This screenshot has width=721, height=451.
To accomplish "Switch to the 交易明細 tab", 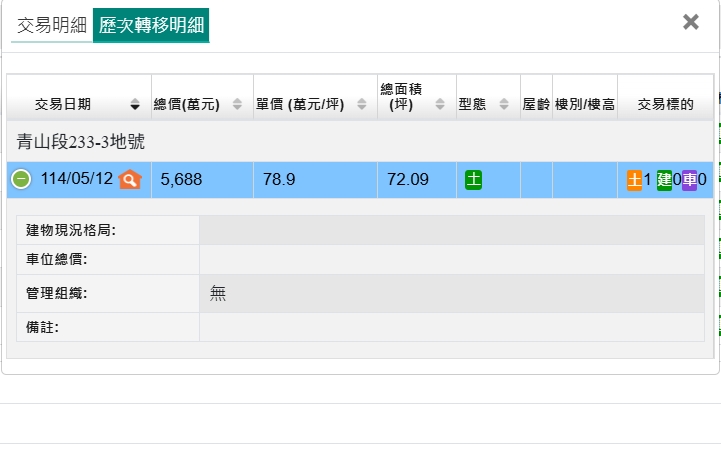I will point(52,25).
